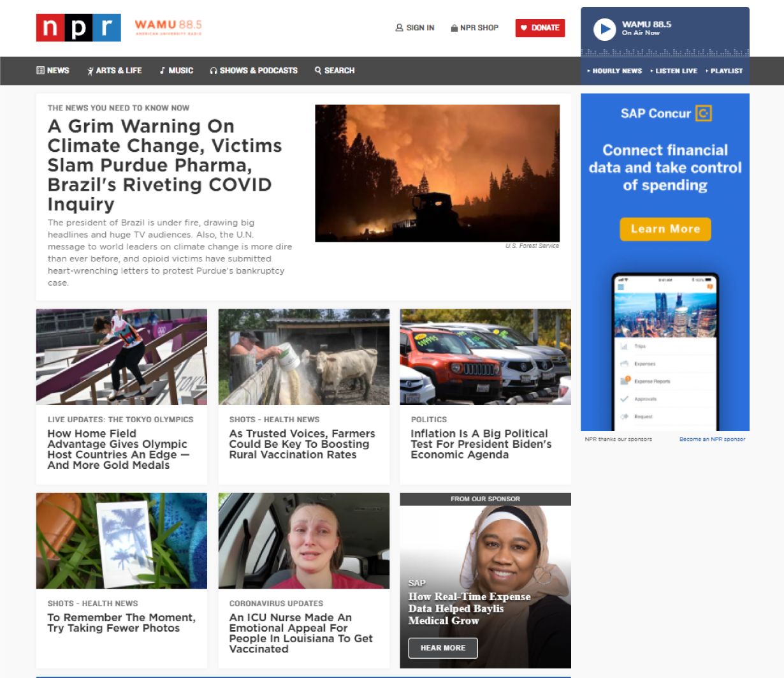Expand Hourly News in the player

point(614,71)
